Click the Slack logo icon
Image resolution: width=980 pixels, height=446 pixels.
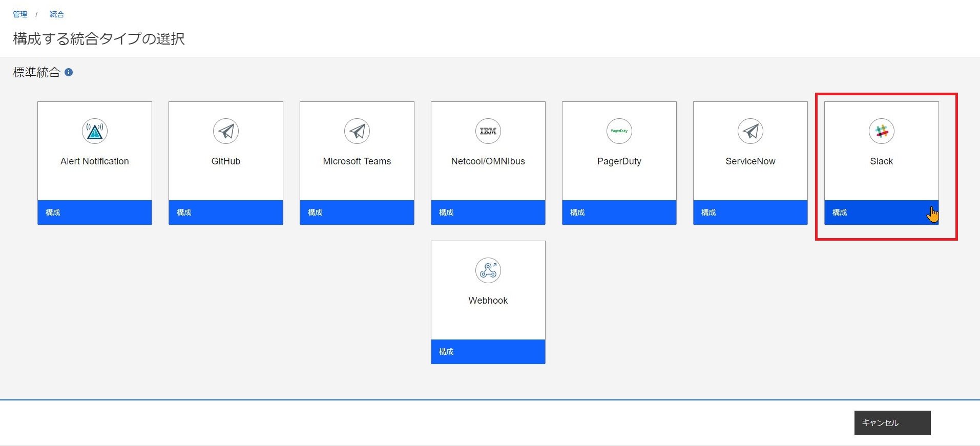[x=882, y=131]
